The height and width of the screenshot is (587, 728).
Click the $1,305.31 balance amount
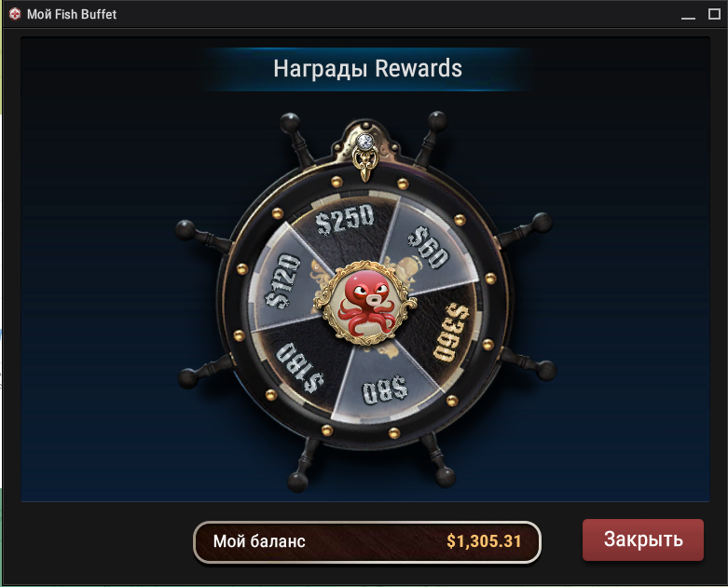pyautogui.click(x=484, y=541)
